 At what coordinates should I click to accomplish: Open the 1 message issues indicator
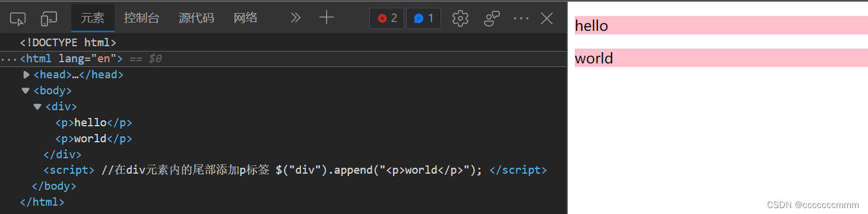click(423, 18)
